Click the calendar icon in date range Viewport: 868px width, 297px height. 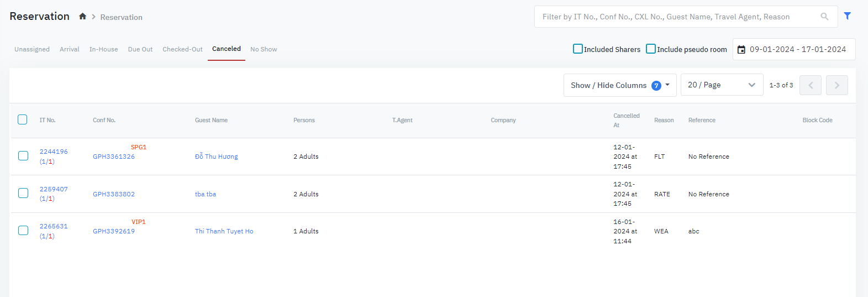(741, 50)
